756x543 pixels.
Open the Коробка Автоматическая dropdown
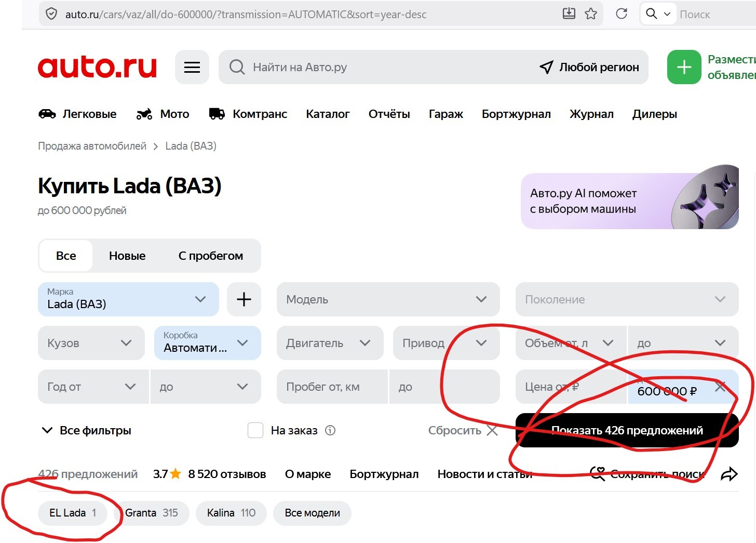click(208, 343)
